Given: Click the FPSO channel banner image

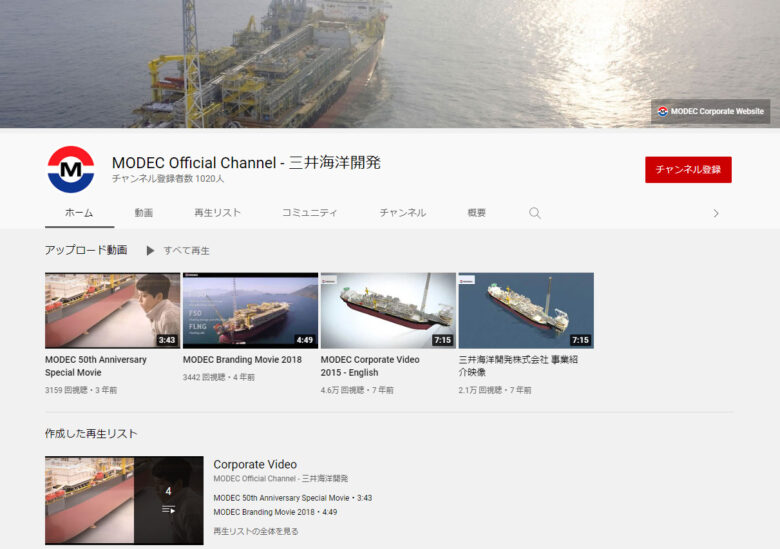Looking at the screenshot, I should point(390,64).
